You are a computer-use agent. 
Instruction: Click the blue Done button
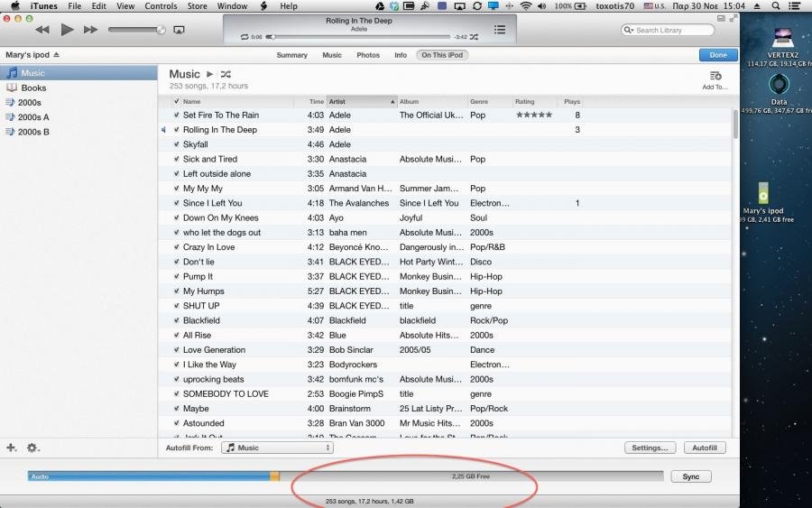point(718,55)
